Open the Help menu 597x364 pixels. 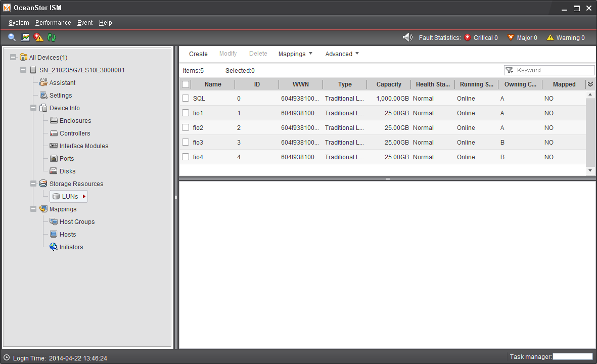pos(106,22)
